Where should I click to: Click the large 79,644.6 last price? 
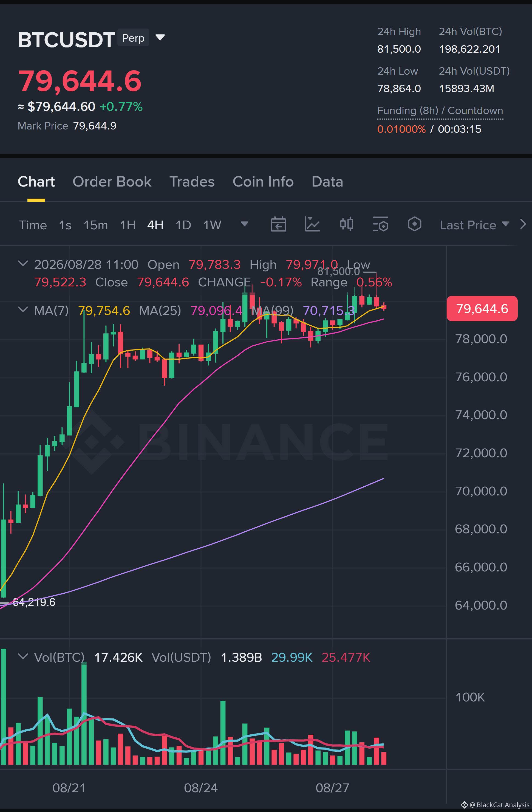tap(80, 81)
